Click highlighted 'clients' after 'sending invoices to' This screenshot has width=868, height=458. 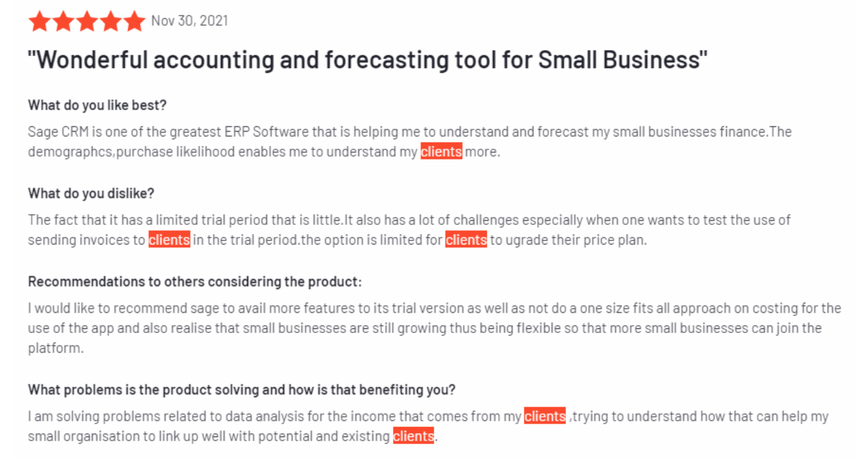pyautogui.click(x=170, y=240)
